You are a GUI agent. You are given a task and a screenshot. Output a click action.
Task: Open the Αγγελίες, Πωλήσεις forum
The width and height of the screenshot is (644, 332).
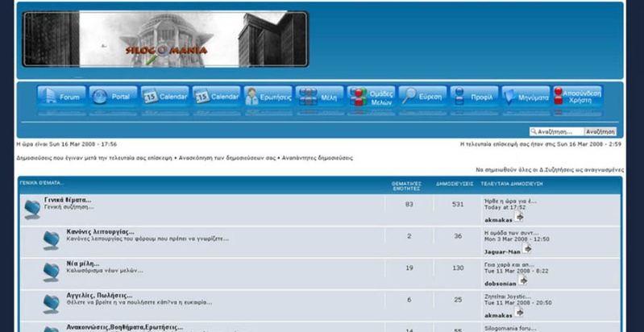pyautogui.click(x=99, y=296)
